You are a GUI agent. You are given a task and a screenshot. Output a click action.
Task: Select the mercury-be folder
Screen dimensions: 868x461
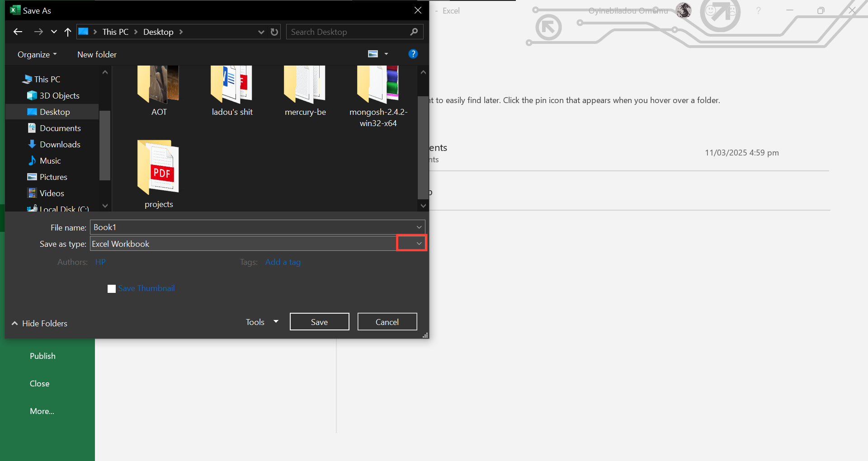coord(305,90)
